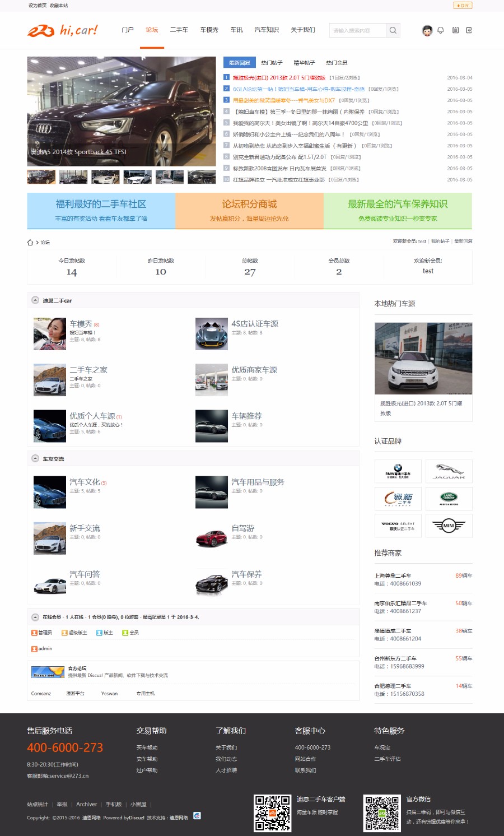
Task: Click the MINI certified brand logo
Action: 449,526
